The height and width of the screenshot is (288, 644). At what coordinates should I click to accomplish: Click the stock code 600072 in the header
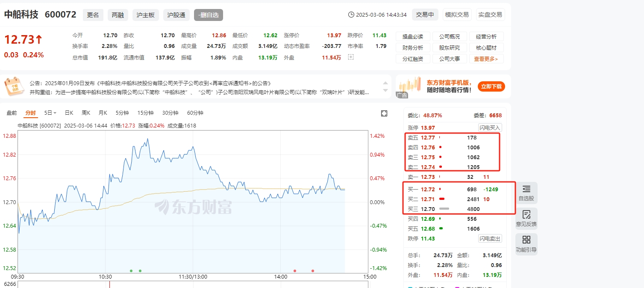pos(60,15)
